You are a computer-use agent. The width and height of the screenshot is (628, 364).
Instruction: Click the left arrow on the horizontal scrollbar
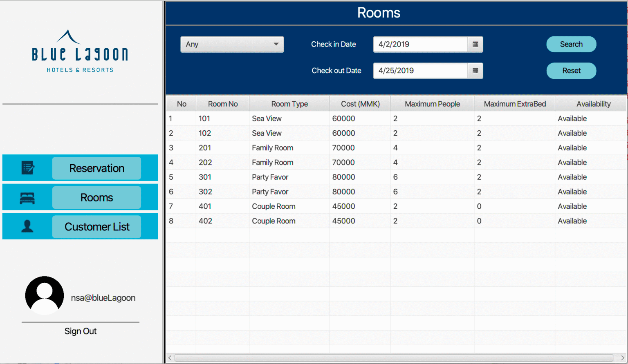pos(169,357)
